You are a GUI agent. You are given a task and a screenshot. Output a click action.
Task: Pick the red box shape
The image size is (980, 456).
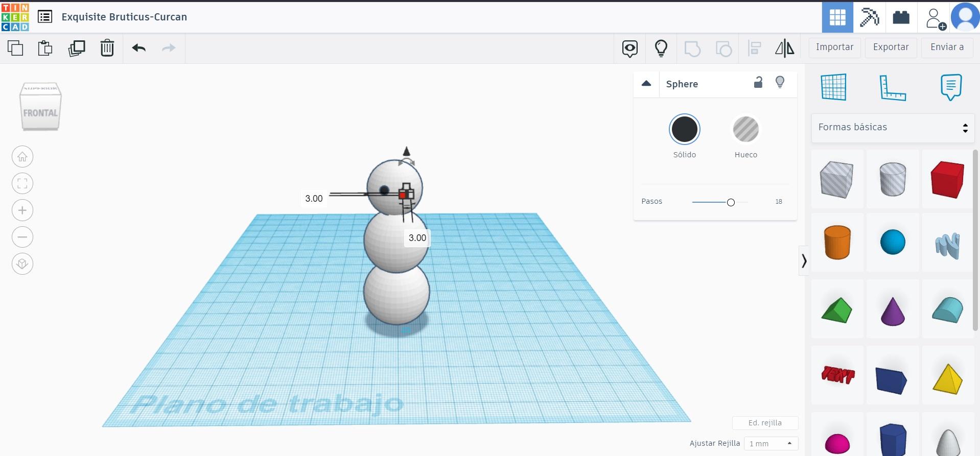[x=948, y=179]
